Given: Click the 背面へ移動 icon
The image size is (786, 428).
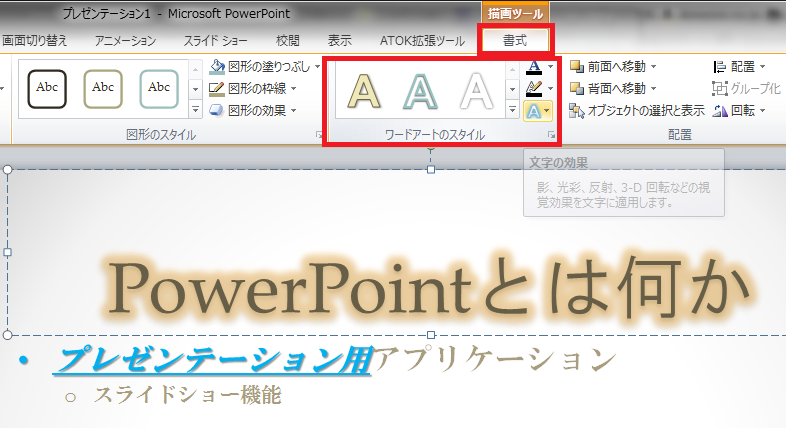Looking at the screenshot, I should (x=577, y=89).
